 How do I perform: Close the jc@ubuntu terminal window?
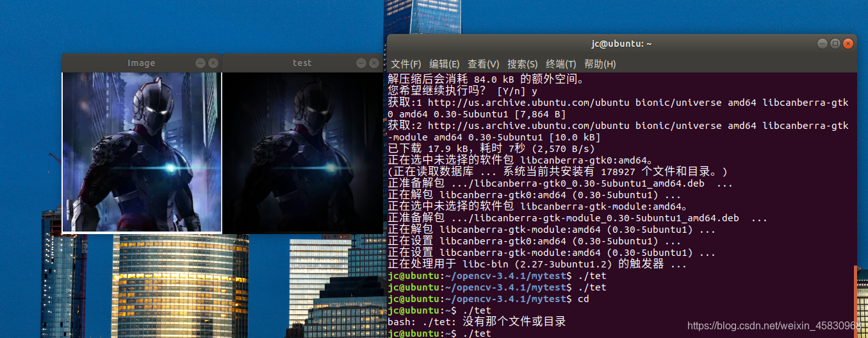848,44
